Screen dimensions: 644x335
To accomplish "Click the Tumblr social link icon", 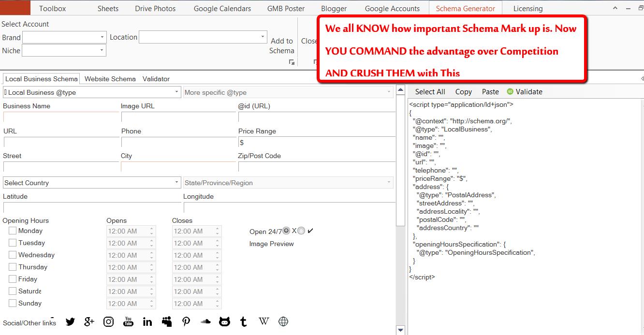I will pyautogui.click(x=244, y=321).
